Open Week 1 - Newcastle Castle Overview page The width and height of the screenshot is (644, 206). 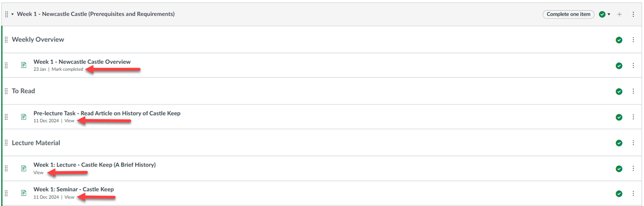[82, 62]
